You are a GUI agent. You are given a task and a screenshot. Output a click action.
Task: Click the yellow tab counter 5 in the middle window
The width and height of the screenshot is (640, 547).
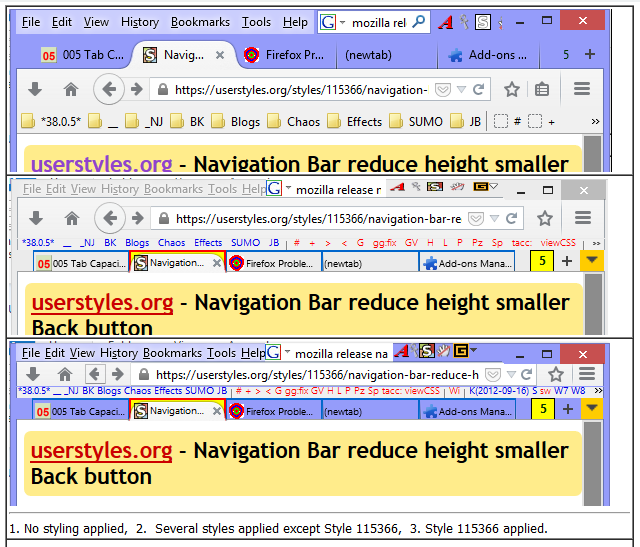[x=542, y=260]
